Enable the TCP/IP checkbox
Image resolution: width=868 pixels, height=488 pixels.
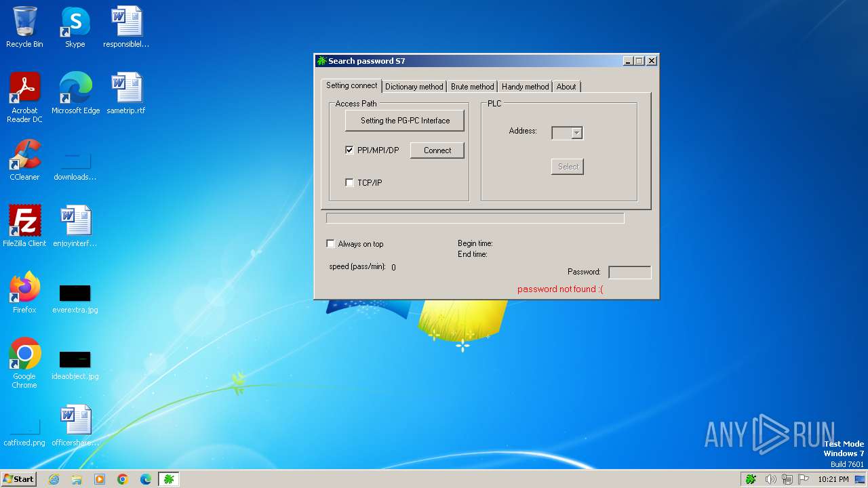tap(350, 182)
